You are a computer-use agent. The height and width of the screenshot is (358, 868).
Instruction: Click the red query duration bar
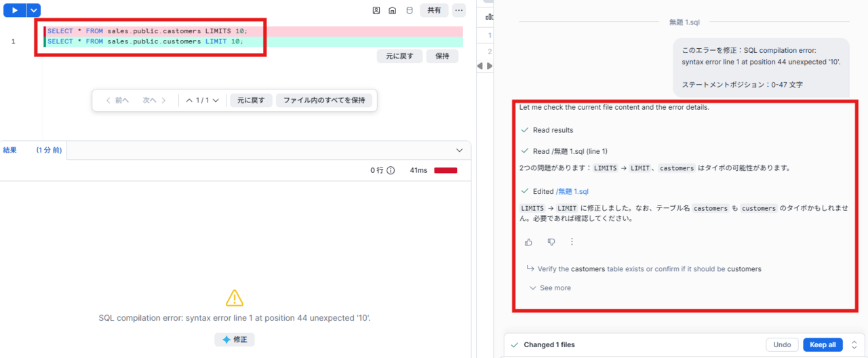[446, 171]
